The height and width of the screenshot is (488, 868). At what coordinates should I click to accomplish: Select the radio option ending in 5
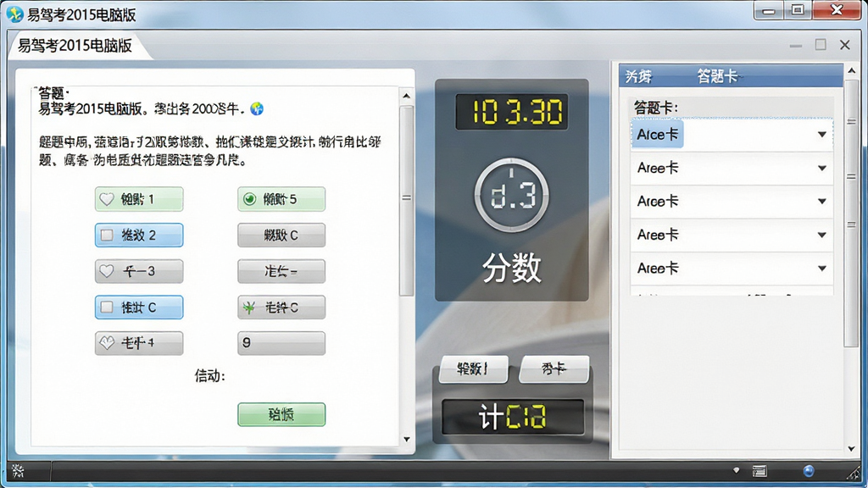point(250,199)
